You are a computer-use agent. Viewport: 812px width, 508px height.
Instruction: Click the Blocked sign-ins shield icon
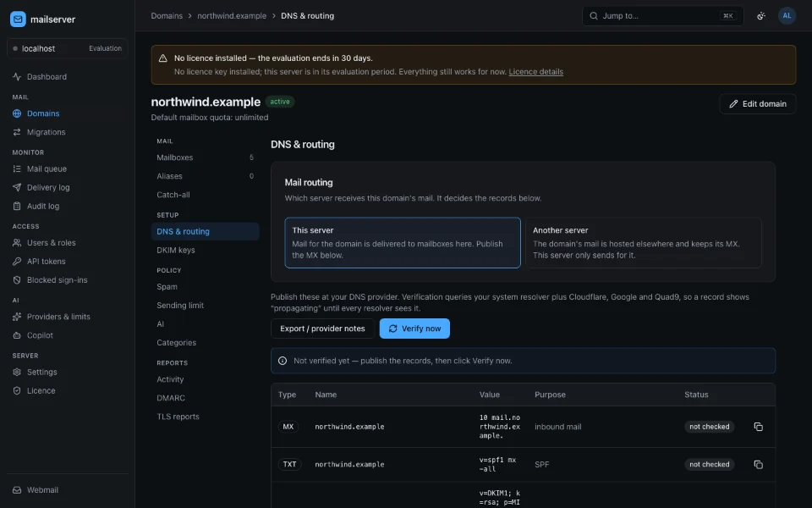(17, 280)
